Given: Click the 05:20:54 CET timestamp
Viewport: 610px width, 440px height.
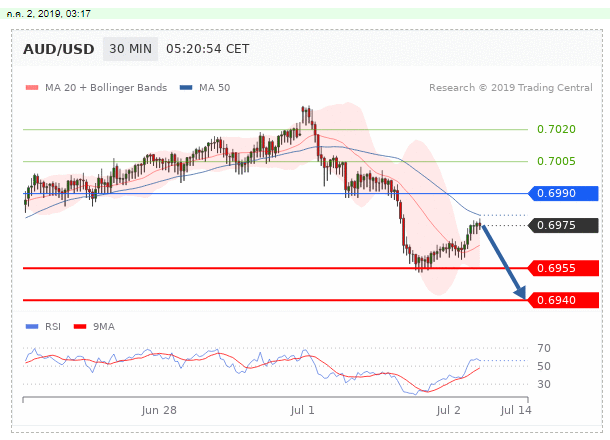Looking at the screenshot, I should (207, 49).
